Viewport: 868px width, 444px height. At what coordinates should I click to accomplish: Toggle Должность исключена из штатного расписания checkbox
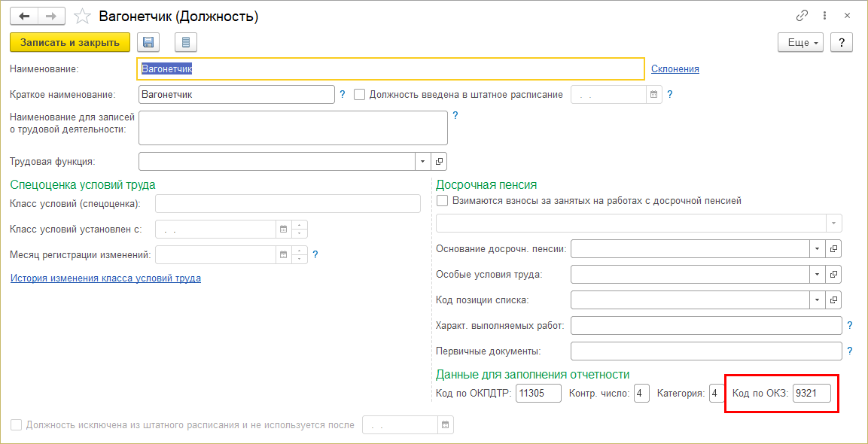[16, 425]
